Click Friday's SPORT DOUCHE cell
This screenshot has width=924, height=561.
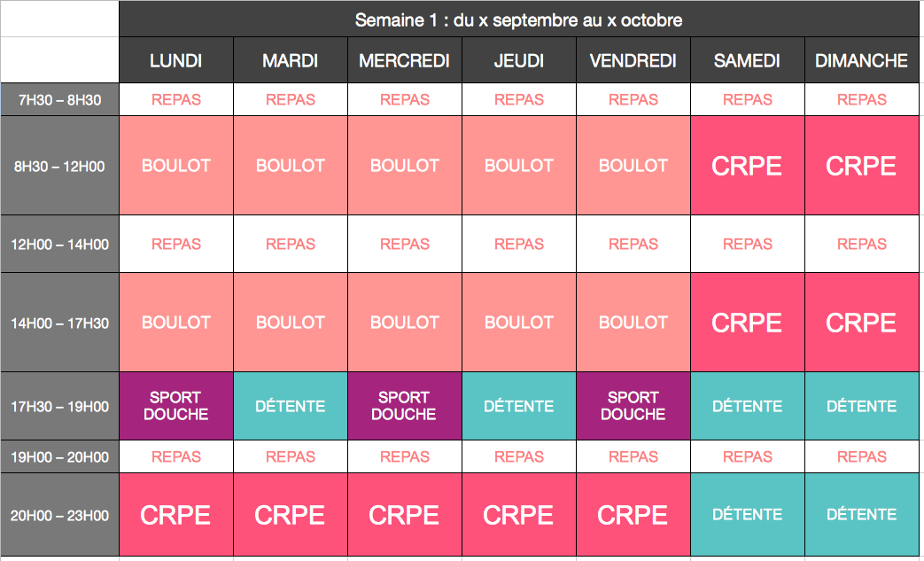633,406
